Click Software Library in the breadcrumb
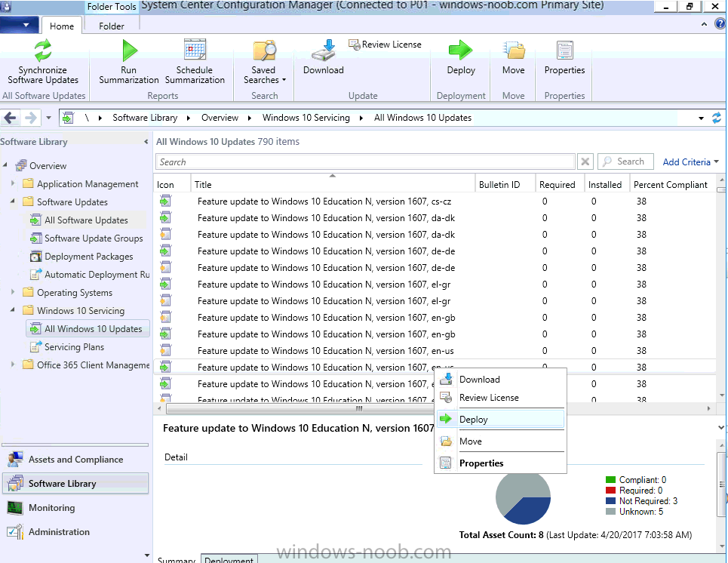728x563 pixels. click(145, 118)
